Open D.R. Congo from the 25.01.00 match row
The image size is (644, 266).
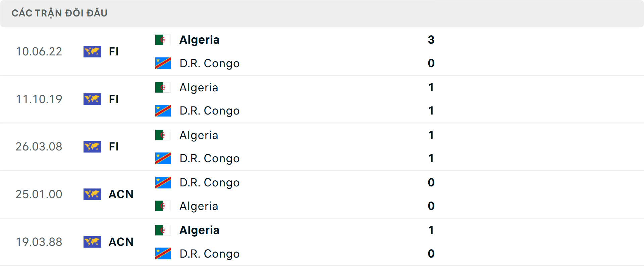[x=210, y=182]
